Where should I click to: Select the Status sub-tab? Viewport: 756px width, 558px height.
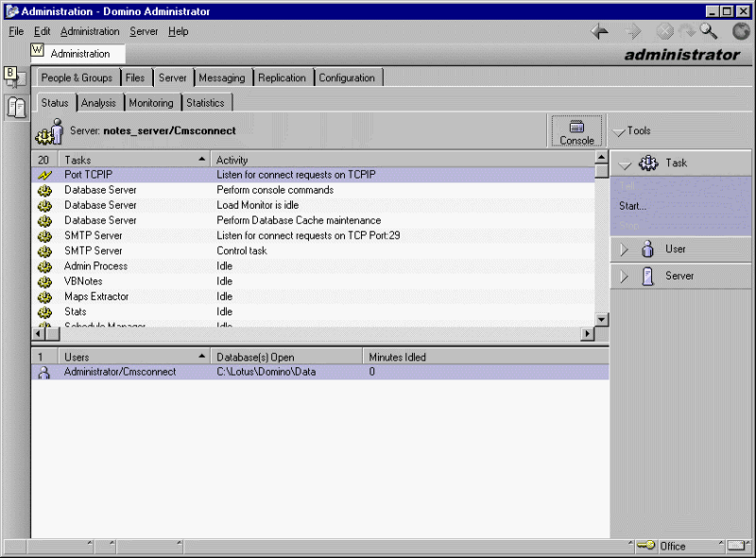[55, 103]
